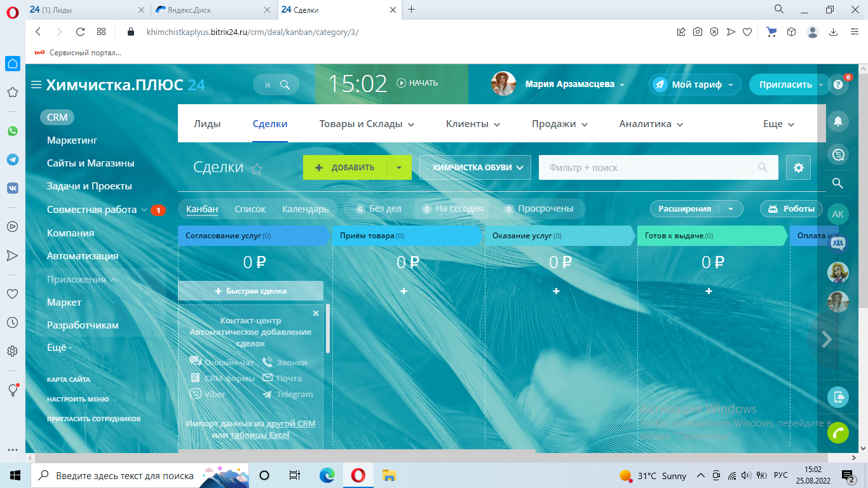Expand the right panel chevron arrow

[827, 339]
